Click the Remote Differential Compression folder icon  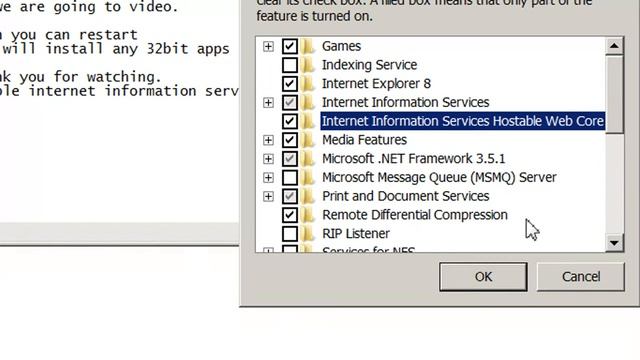(308, 215)
